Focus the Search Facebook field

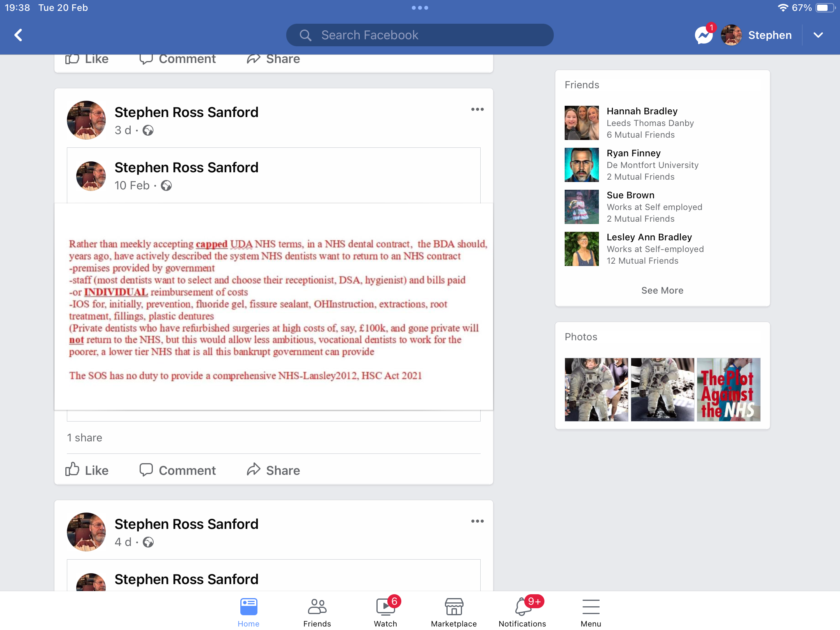click(x=420, y=35)
